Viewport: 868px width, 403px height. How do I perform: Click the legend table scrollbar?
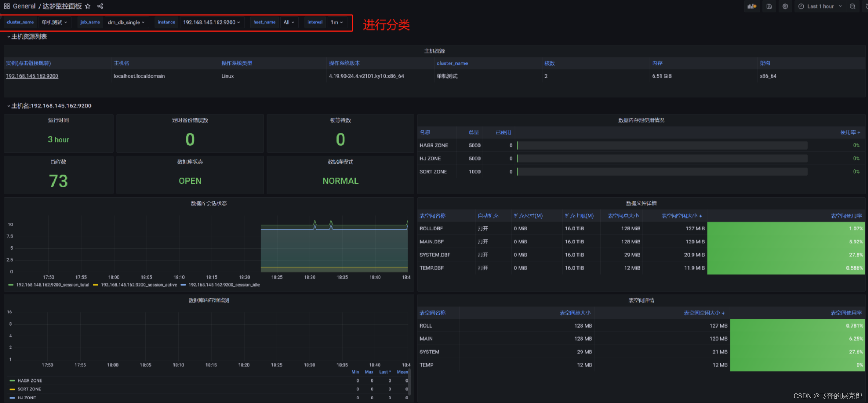tap(410, 382)
